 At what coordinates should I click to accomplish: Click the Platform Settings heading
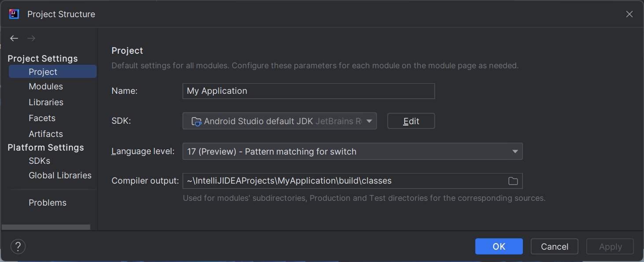[46, 148]
